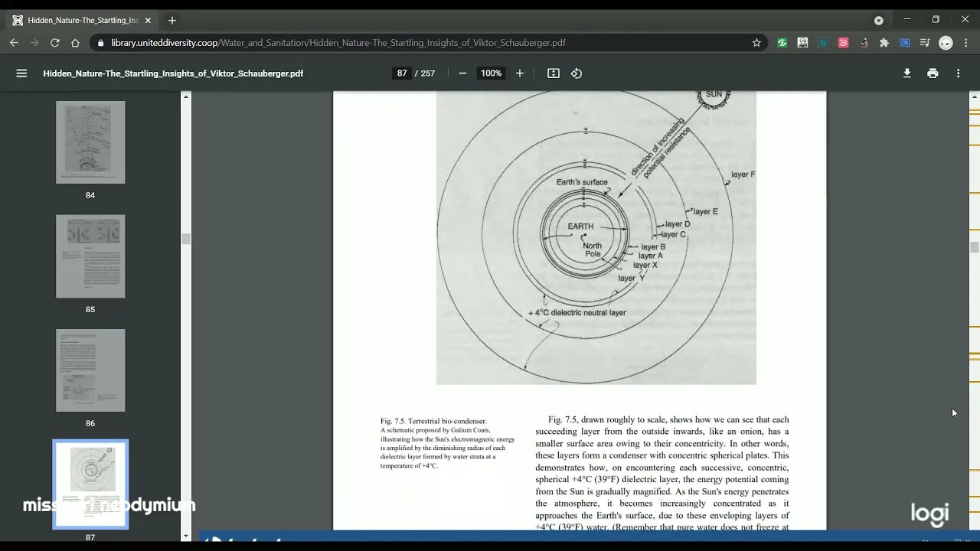Screen dimensions: 980x551
Task: Open the PDF viewer more actions menu
Action: point(958,73)
